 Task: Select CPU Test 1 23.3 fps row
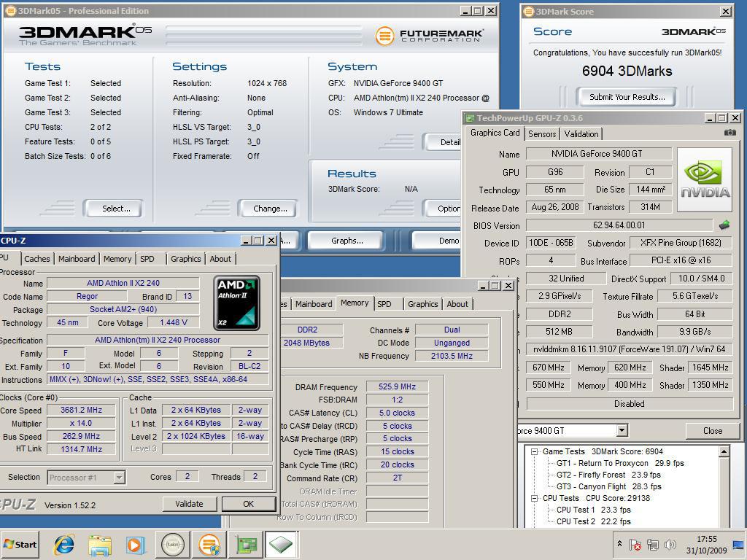click(x=594, y=510)
